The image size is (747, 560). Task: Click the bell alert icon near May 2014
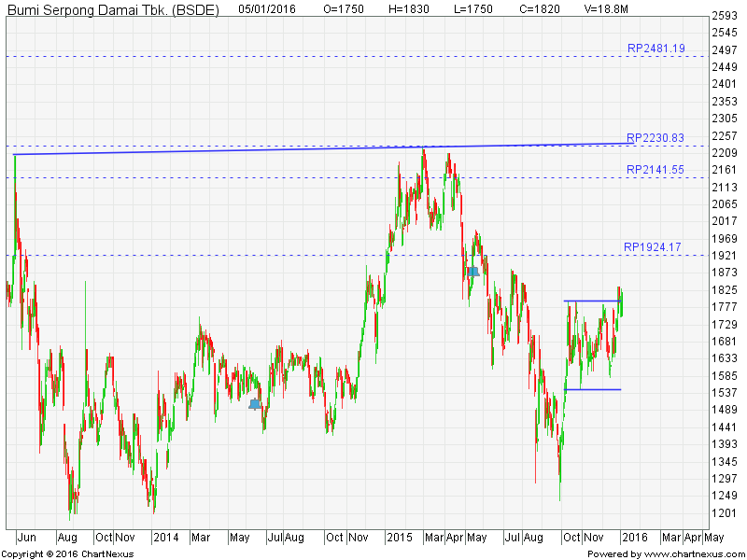click(255, 403)
